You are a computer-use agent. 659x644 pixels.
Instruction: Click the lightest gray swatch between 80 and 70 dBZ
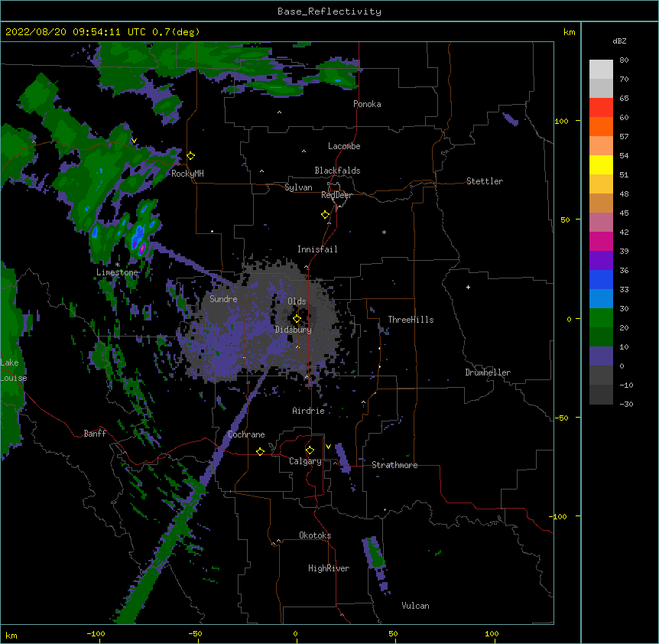coord(601,70)
